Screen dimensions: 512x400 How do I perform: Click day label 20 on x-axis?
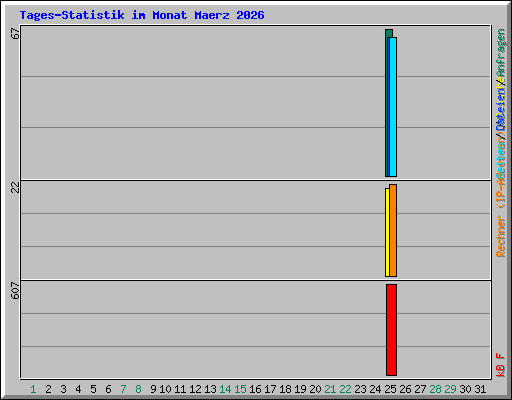coord(315,389)
